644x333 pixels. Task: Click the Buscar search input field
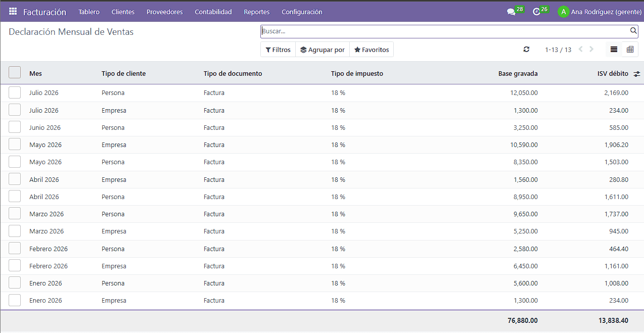pyautogui.click(x=445, y=31)
